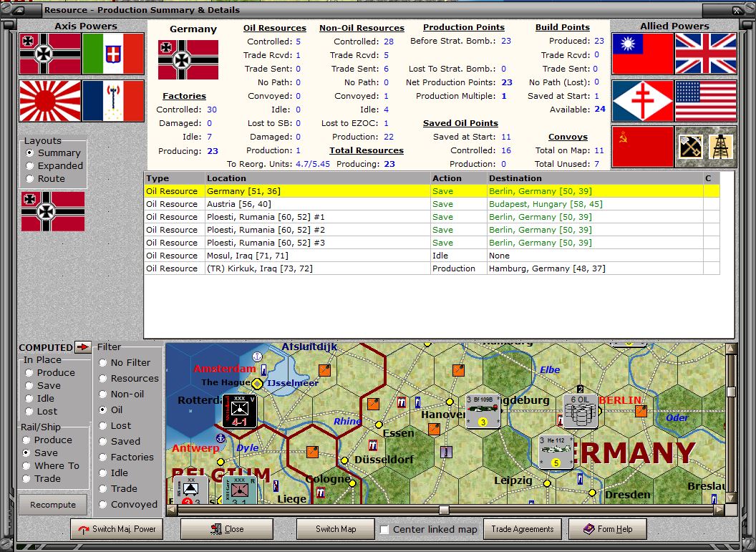Select the Ploesti, Rumania #1 row

pyautogui.click(x=432, y=217)
